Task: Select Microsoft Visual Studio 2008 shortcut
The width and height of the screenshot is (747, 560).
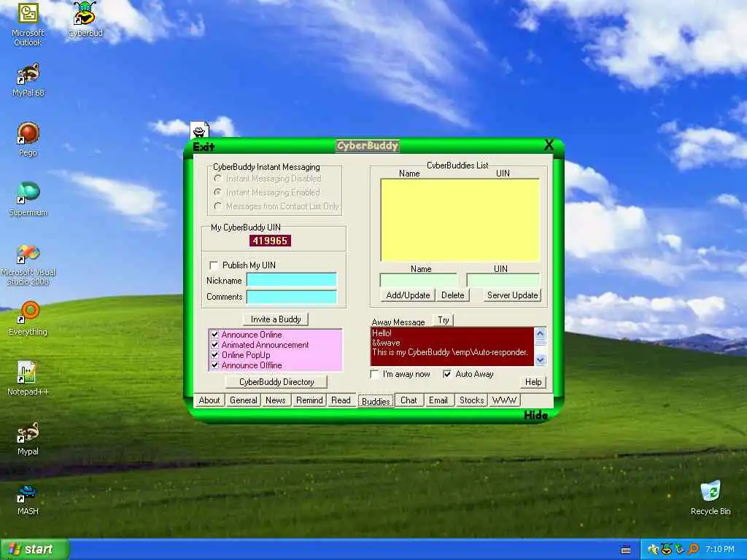Action: [28, 264]
